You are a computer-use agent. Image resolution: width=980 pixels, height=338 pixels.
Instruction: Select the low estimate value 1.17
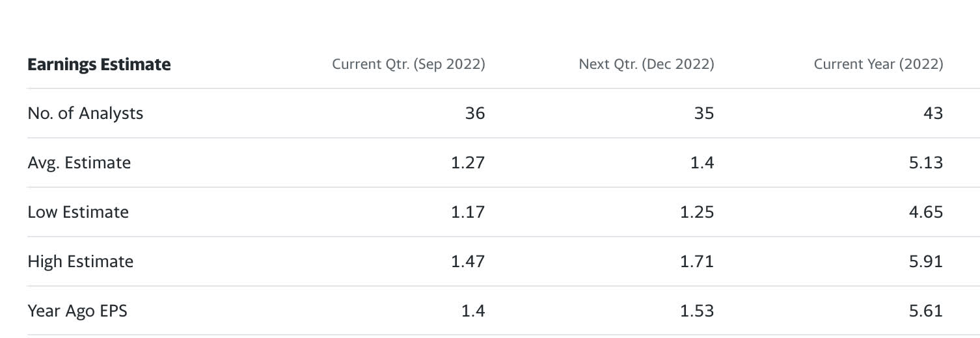coord(467,212)
